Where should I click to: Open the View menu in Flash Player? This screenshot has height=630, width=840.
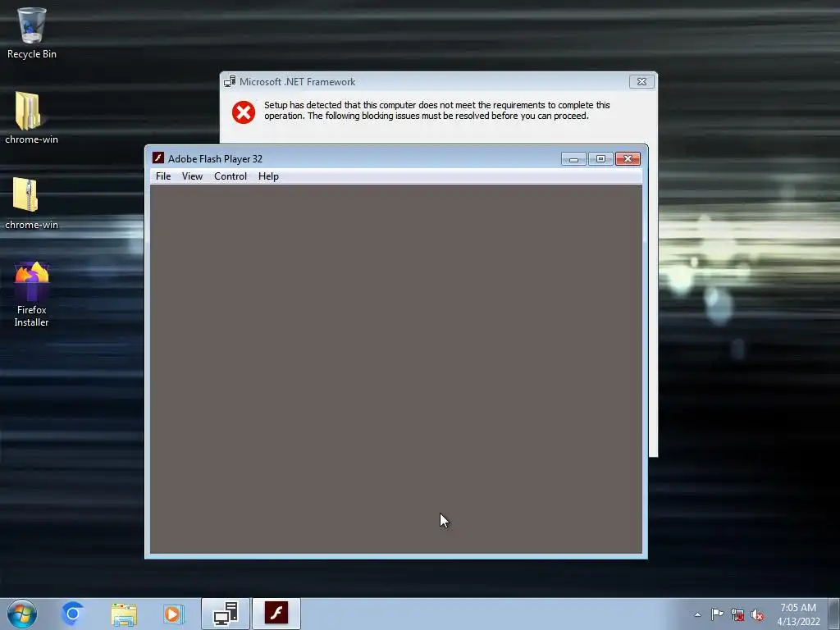click(192, 176)
